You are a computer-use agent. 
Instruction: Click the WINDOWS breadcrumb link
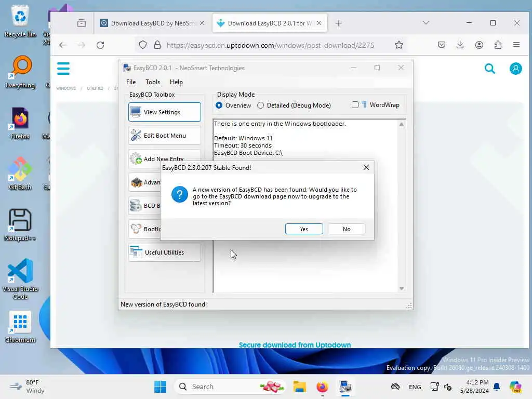point(66,88)
